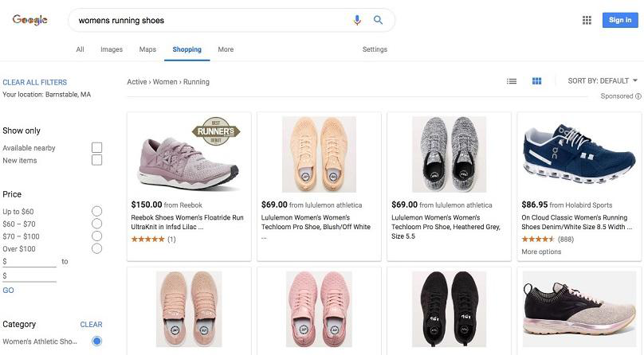Open the Reebok Floatride shoe thumbnail
The image size is (644, 355).
pyautogui.click(x=189, y=154)
